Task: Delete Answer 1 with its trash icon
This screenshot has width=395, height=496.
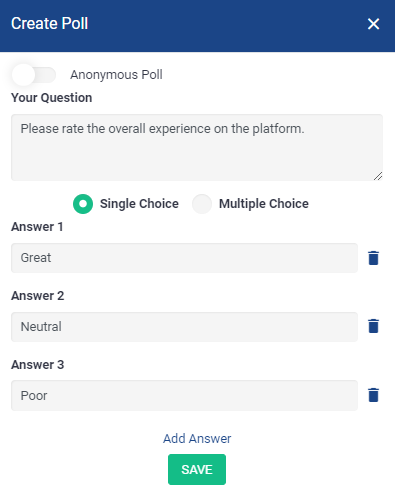Action: click(373, 258)
